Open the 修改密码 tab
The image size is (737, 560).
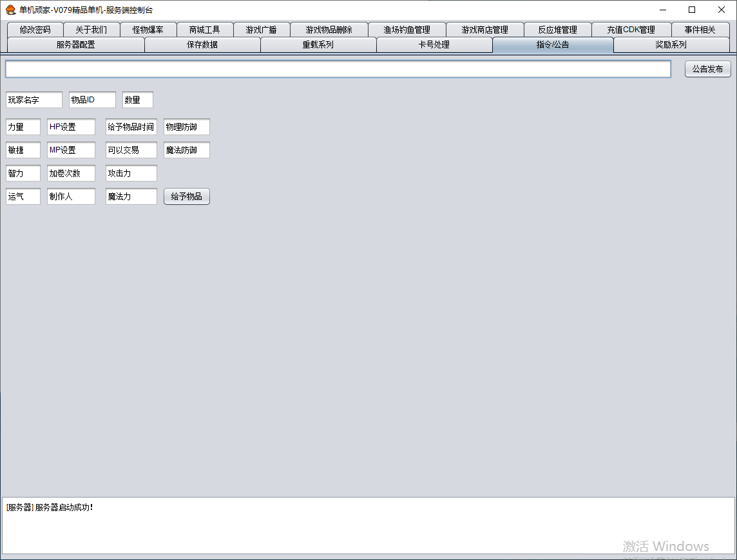(35, 30)
